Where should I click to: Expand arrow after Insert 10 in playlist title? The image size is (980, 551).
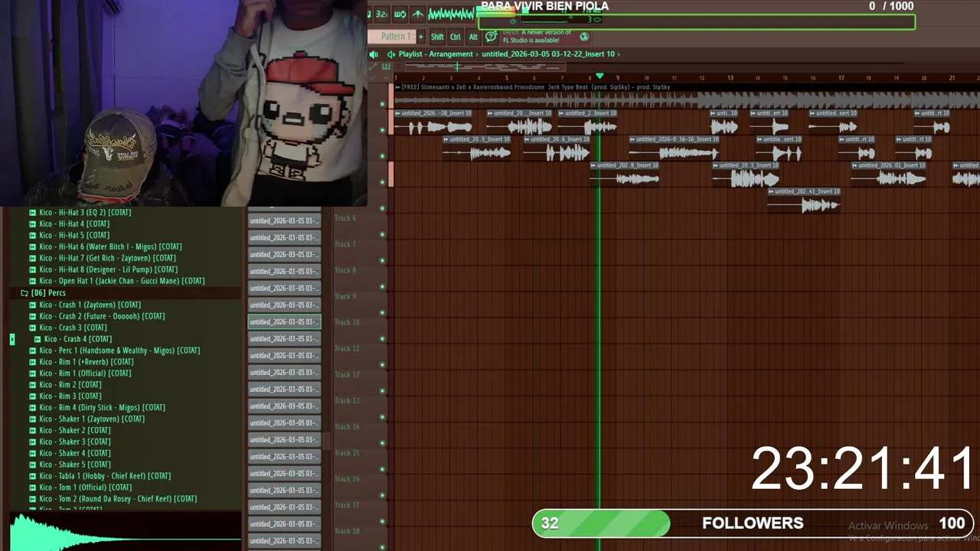tap(619, 54)
